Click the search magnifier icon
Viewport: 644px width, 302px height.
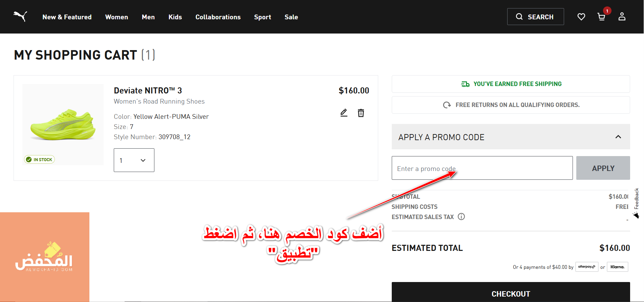click(519, 17)
